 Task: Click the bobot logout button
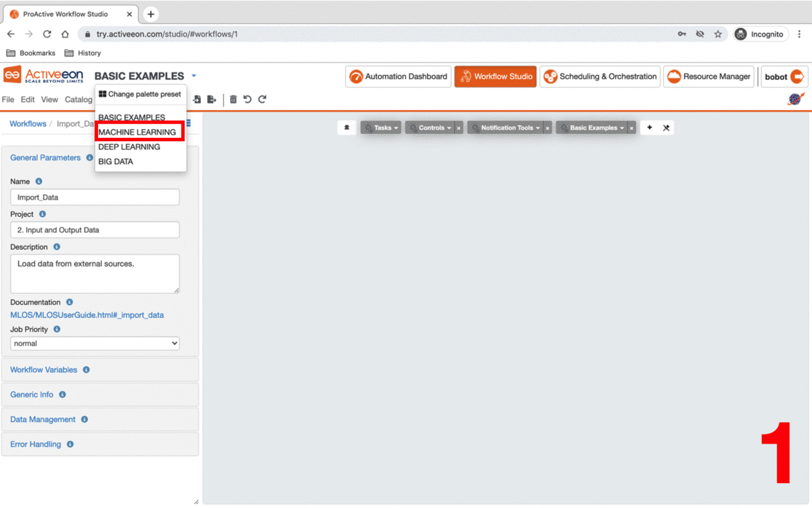tap(784, 76)
